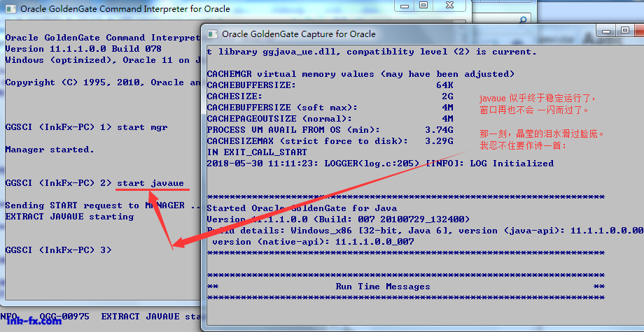Click the 'Manager started.' output line
The height and width of the screenshot is (332, 644).
tap(50, 150)
